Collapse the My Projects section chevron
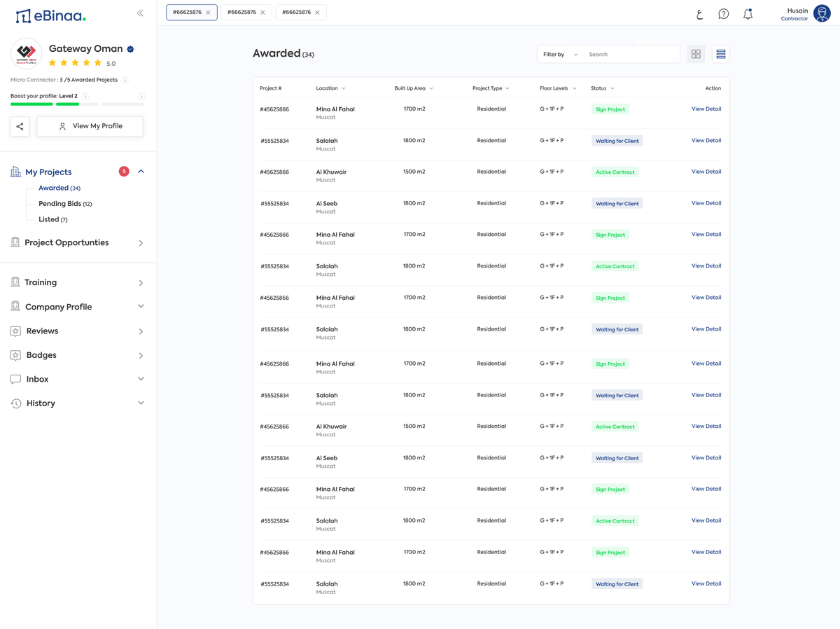 (x=141, y=172)
